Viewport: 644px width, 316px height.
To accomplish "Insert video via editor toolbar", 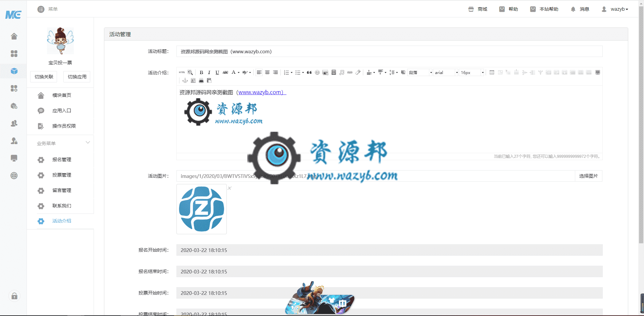I will pyautogui.click(x=334, y=72).
